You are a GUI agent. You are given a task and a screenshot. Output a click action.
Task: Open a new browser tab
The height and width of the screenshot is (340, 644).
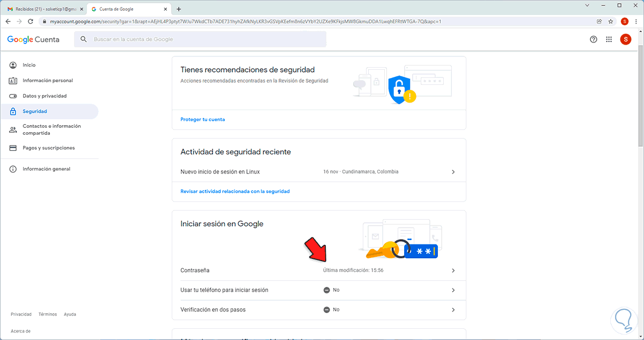[x=179, y=9]
